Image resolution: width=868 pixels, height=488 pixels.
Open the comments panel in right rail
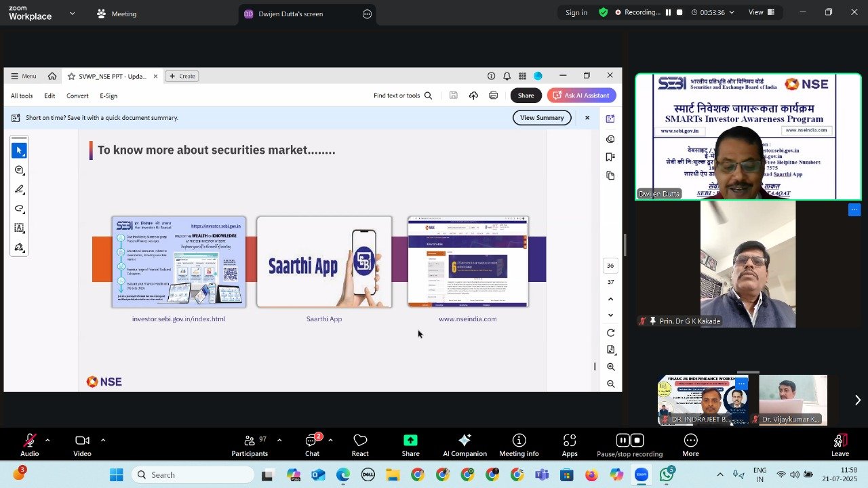(x=610, y=139)
